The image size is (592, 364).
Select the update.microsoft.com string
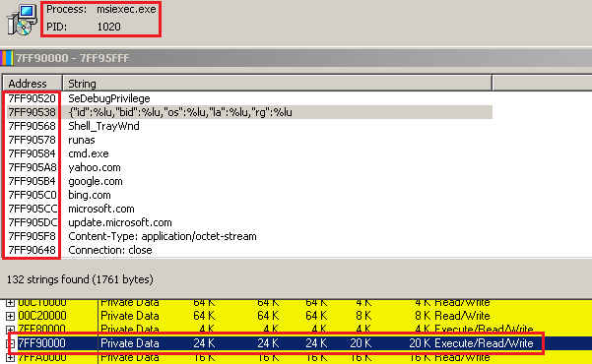(120, 222)
